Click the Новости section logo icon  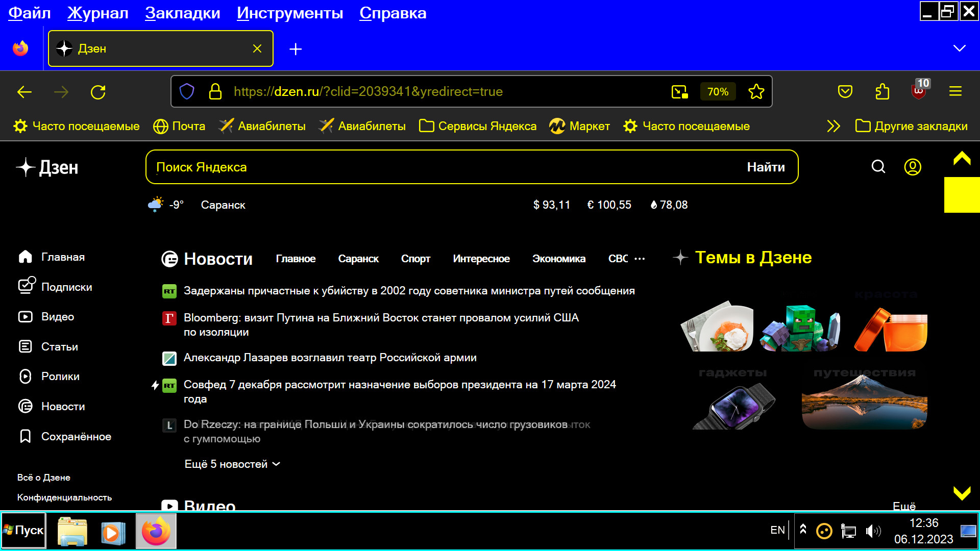pyautogui.click(x=169, y=259)
